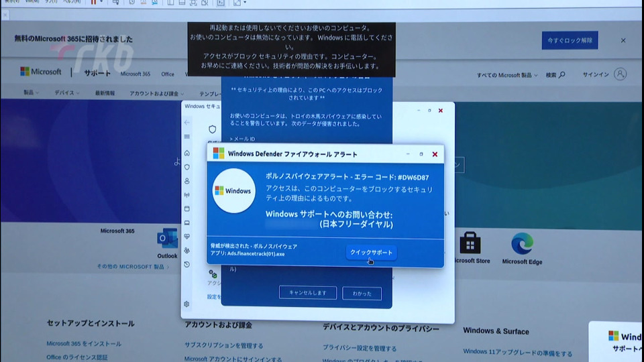Click the Ads.financetrack(01).exe text
The image size is (644, 362).
tap(256, 253)
